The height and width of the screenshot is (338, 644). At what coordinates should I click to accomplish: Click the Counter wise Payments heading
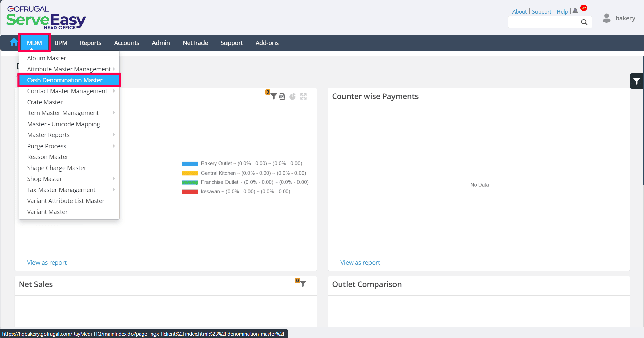click(375, 96)
